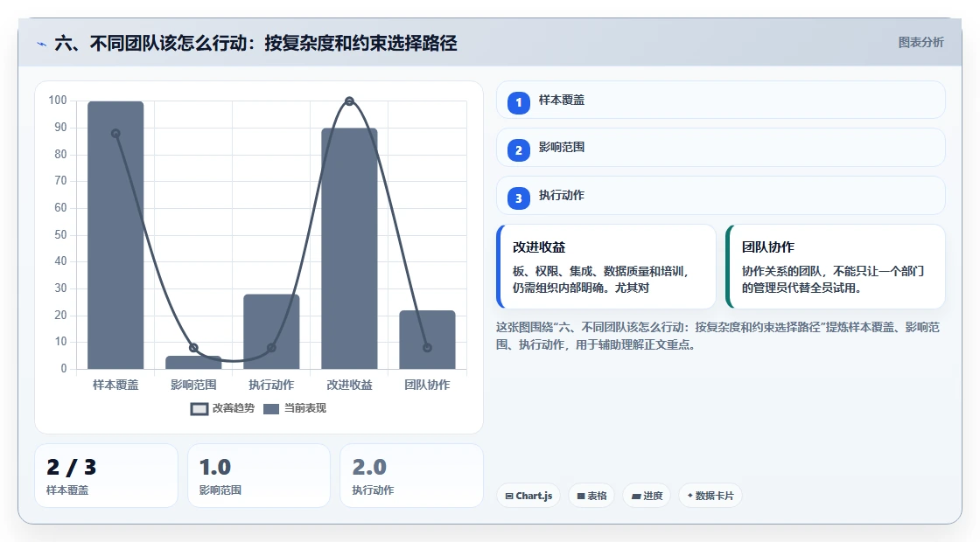The width and height of the screenshot is (980, 542).
Task: Click the blue number 2 badge
Action: [518, 150]
